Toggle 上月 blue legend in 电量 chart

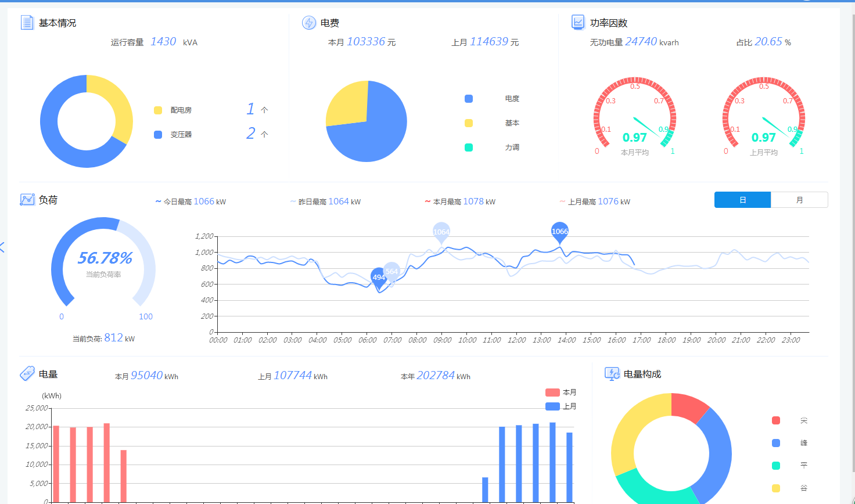click(561, 406)
